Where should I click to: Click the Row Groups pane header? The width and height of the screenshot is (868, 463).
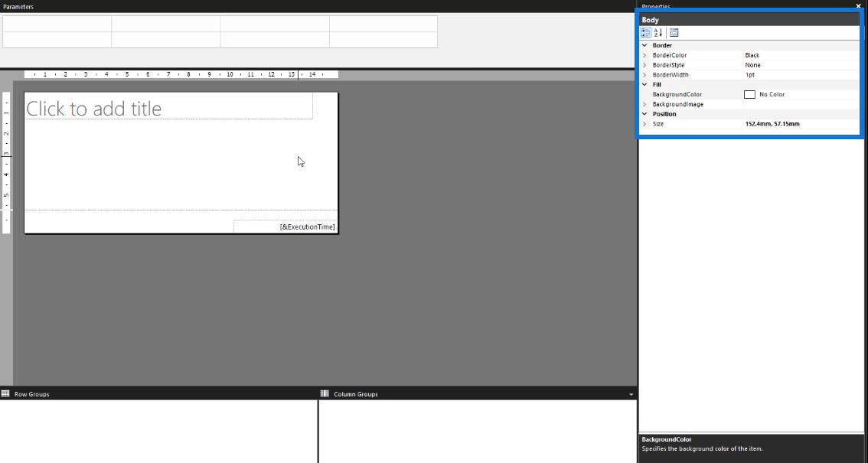[31, 394]
